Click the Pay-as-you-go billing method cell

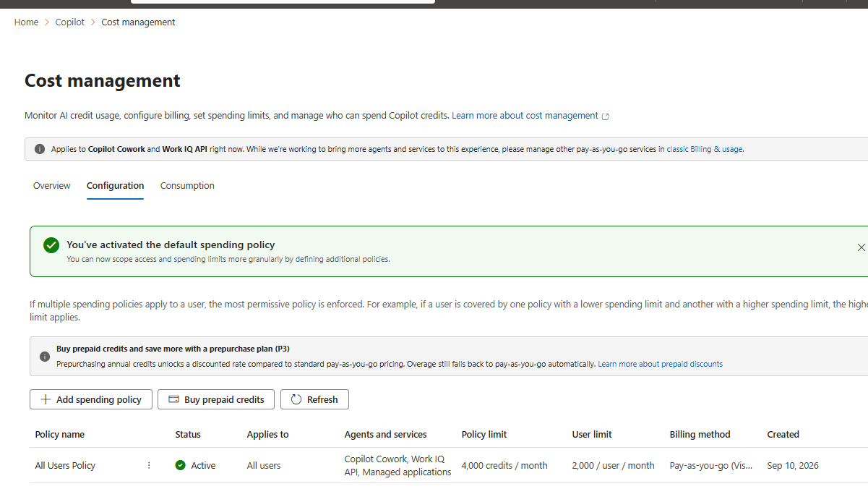tap(710, 466)
